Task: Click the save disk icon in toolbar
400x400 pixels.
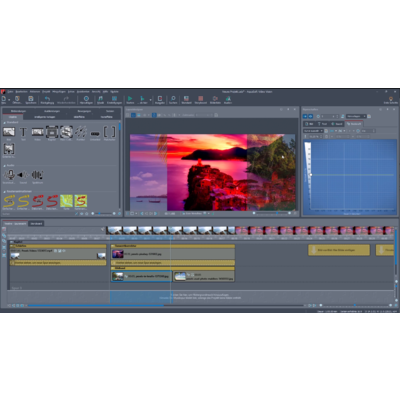Action: (x=31, y=98)
